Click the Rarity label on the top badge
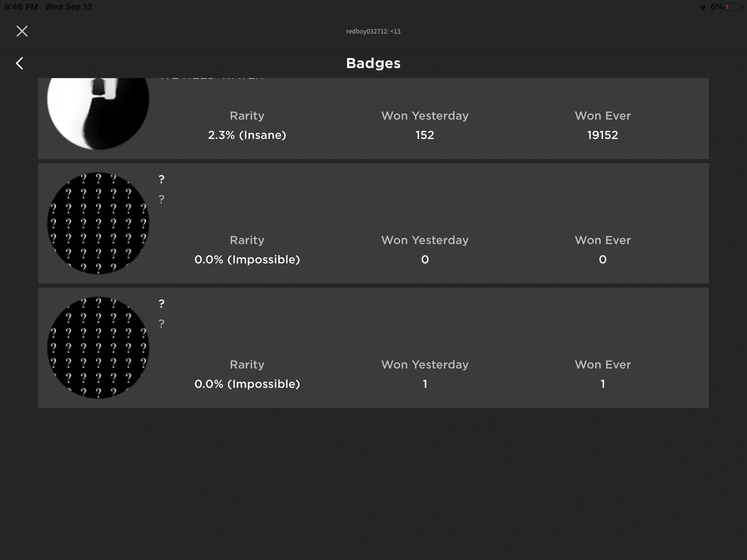Viewport: 747px width, 560px height. click(247, 115)
